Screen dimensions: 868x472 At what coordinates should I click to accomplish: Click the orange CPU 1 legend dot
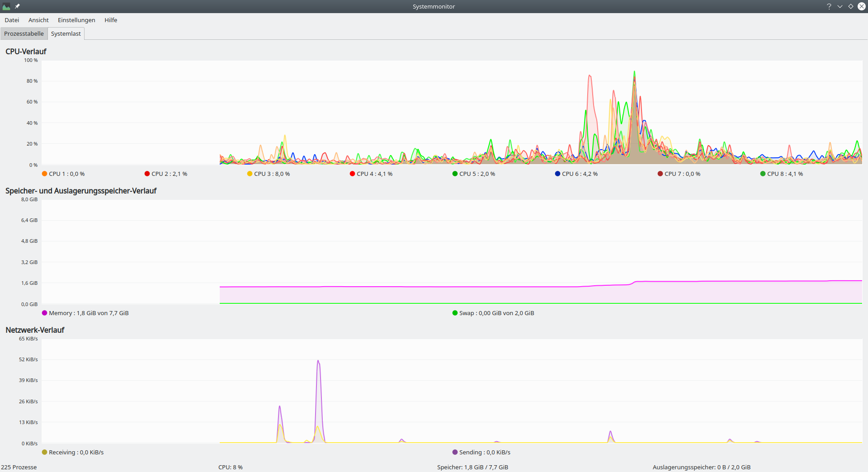44,174
